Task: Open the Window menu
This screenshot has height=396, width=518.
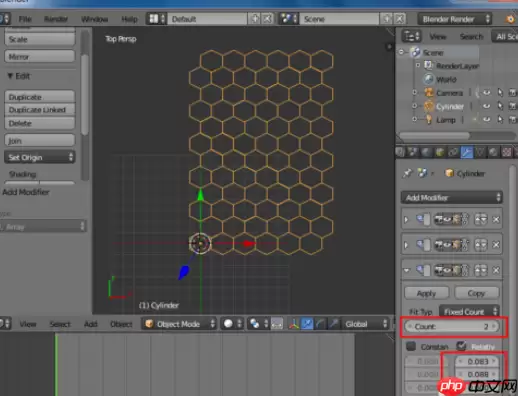Action: [94, 19]
